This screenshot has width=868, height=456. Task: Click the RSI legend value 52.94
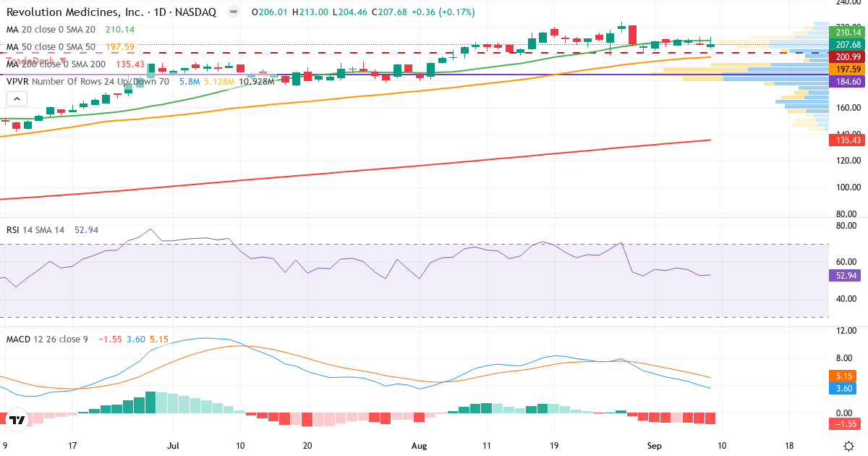click(x=86, y=230)
